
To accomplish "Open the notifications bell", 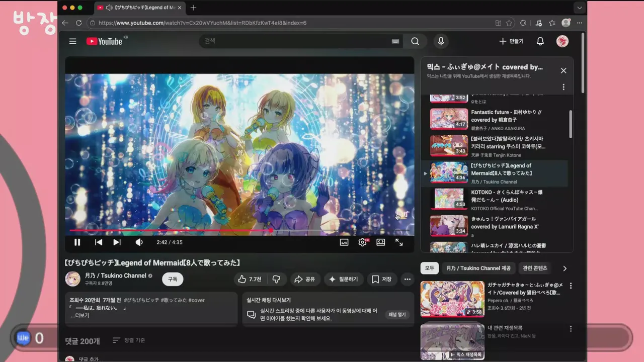I will 540,41.
